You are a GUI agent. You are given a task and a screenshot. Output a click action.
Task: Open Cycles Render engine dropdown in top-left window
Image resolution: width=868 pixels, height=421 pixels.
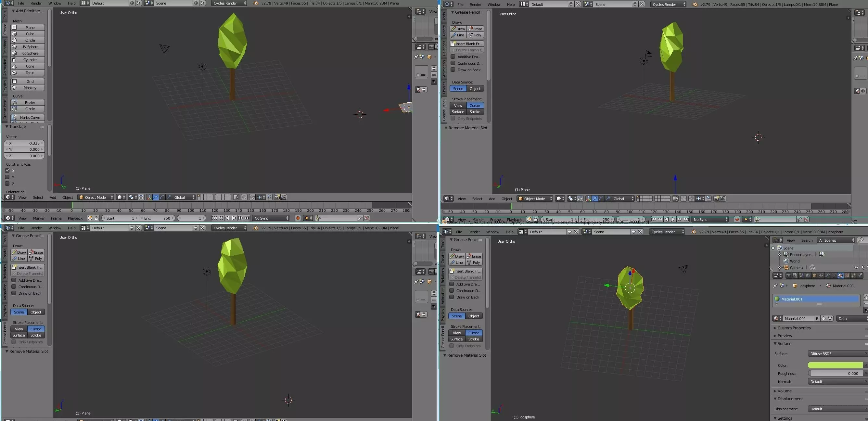229,3
